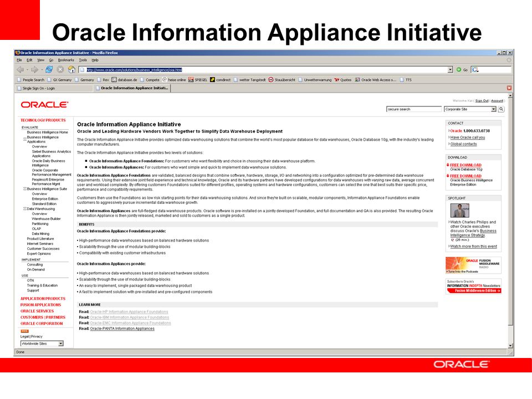Collapse the Business Intelligence Suite tree node
Viewport: 532px width, 399px height.
point(25,188)
